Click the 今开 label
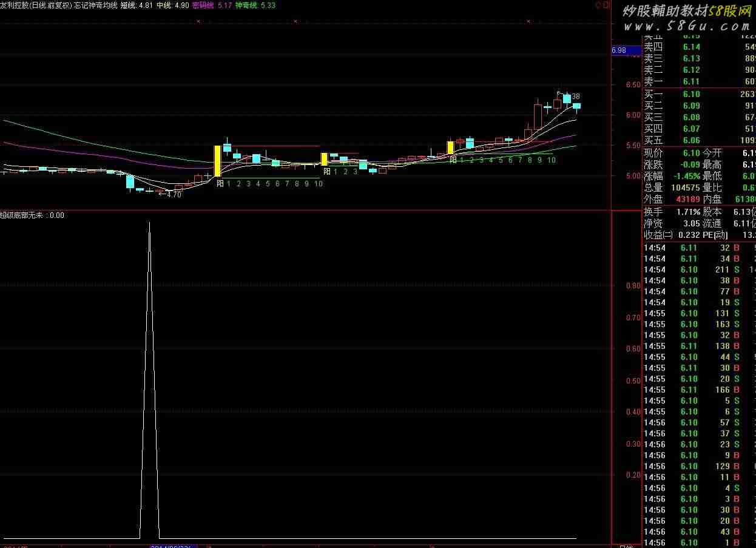The height and width of the screenshot is (548, 756). pos(712,153)
